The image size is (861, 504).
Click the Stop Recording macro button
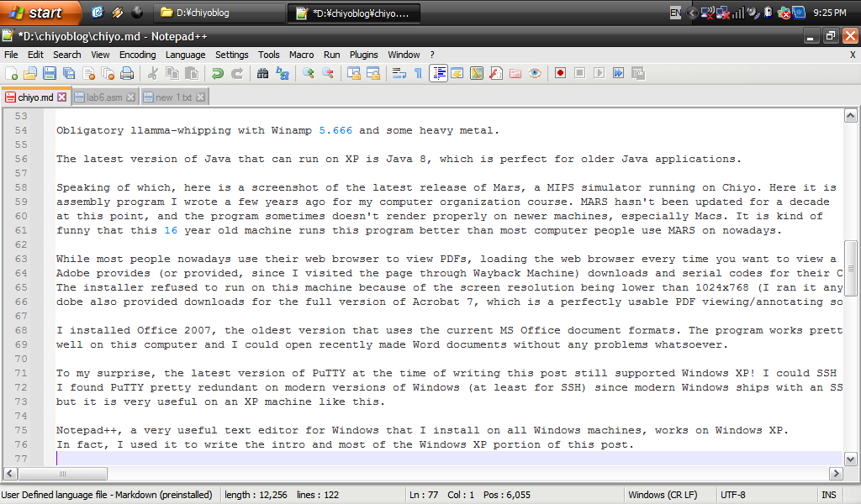tap(579, 73)
